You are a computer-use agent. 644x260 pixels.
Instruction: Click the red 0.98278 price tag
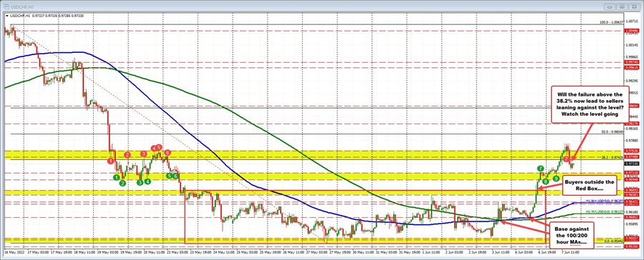point(632,124)
